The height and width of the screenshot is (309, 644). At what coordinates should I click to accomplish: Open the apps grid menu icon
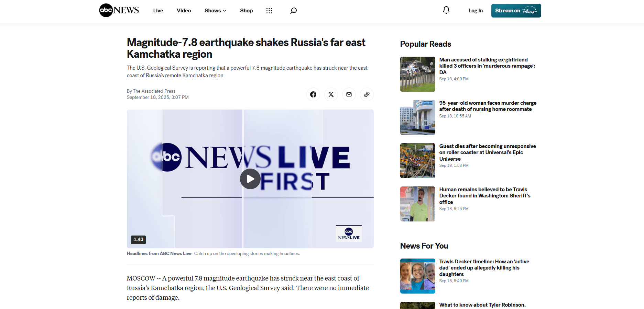point(269,11)
